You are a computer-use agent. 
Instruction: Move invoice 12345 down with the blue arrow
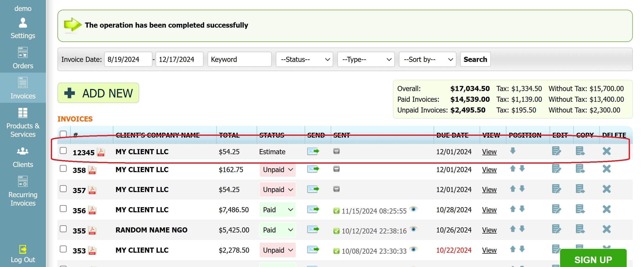click(x=513, y=151)
